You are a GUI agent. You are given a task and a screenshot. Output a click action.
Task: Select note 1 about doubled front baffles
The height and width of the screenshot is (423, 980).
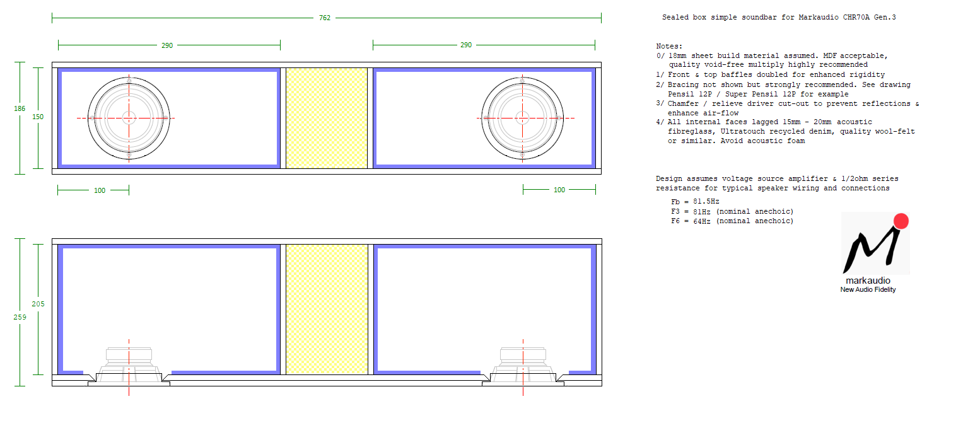770,75
